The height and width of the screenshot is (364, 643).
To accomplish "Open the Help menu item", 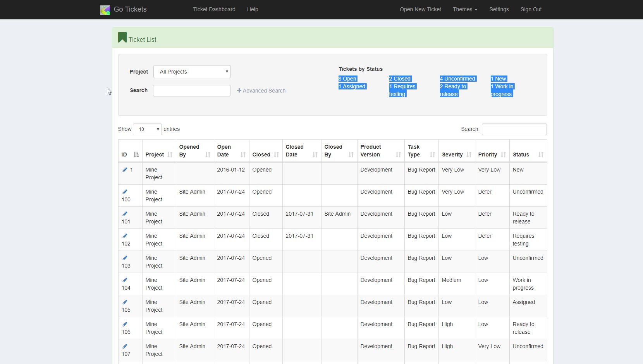I will point(253,9).
